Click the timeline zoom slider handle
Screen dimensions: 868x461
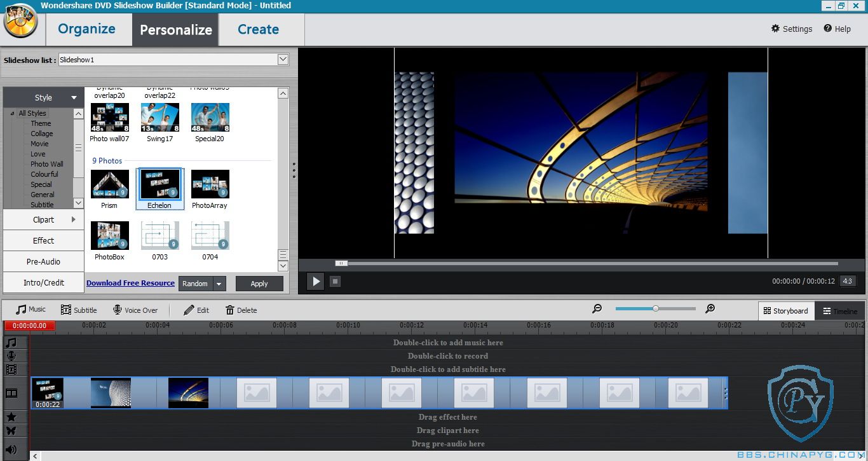[x=655, y=308]
